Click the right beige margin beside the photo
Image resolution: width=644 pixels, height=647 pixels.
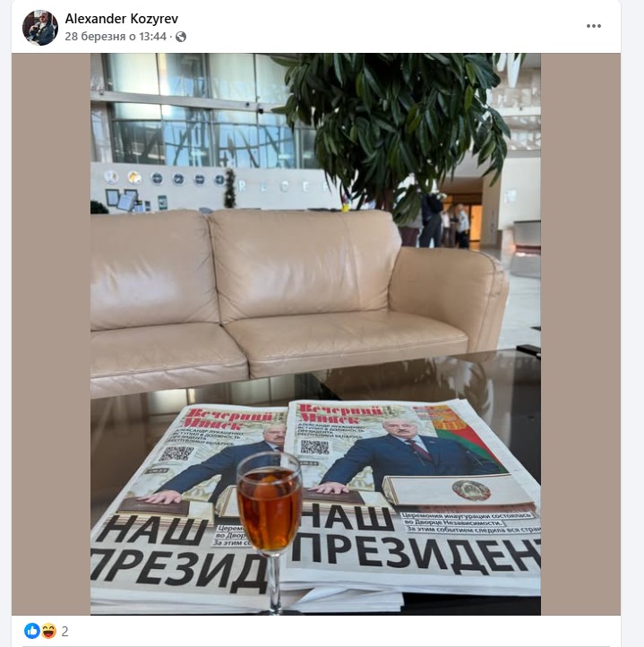tap(580, 334)
